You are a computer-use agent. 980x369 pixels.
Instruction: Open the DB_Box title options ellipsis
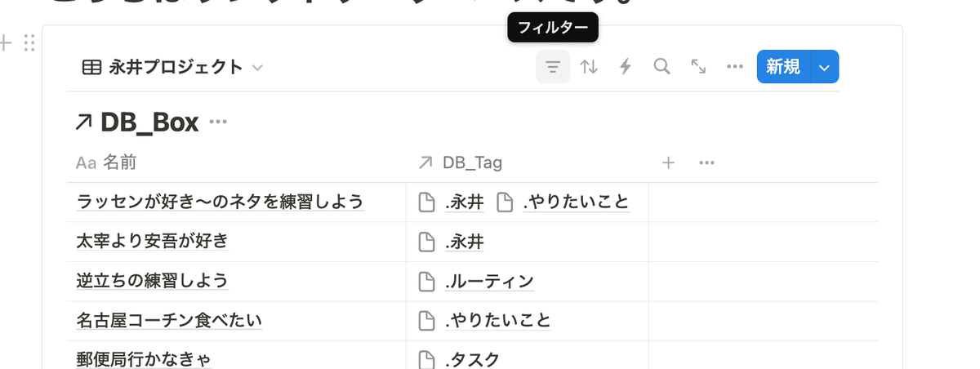217,122
